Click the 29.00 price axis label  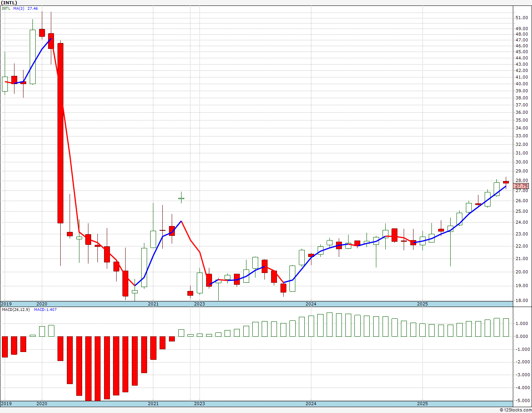pyautogui.click(x=521, y=171)
